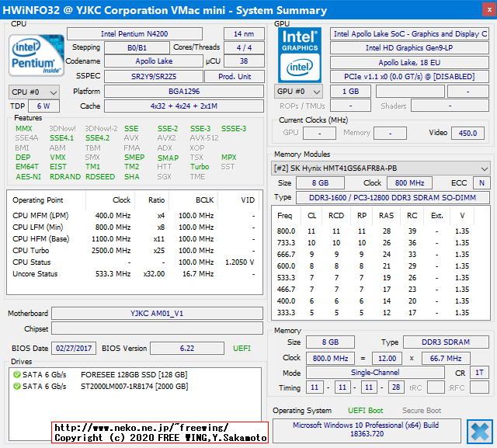497x448 pixels.
Task: Click the YJKC AM01_V1 motherboard field
Action: pyautogui.click(x=157, y=314)
